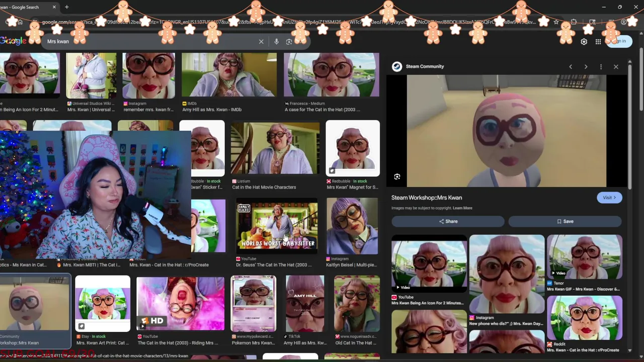Open related Tenor Mrs Kwan GIF thumbnail
Viewport: 644px width, 362px height.
[x=585, y=257]
